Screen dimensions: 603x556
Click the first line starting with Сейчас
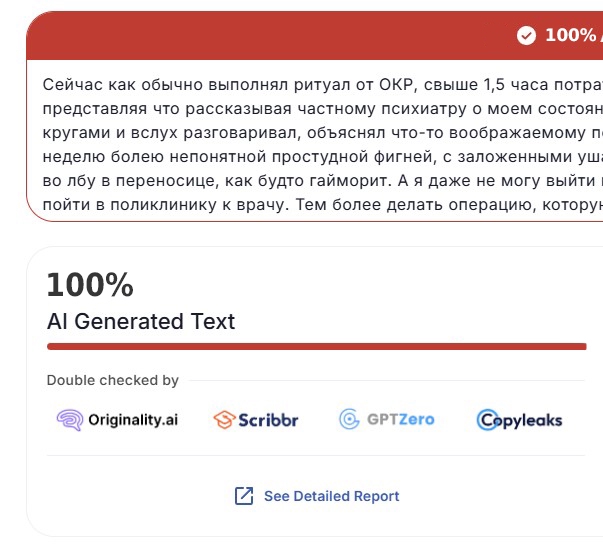[323, 85]
